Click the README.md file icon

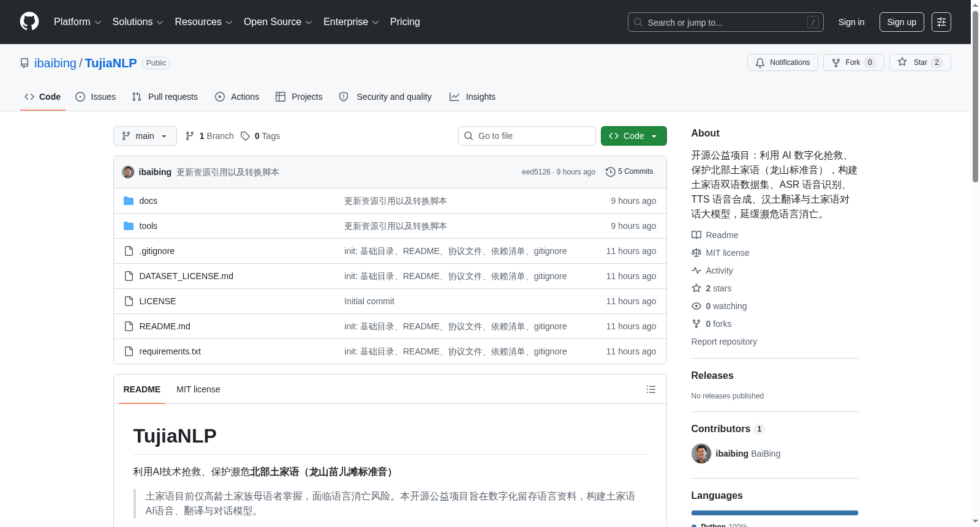[x=129, y=326]
